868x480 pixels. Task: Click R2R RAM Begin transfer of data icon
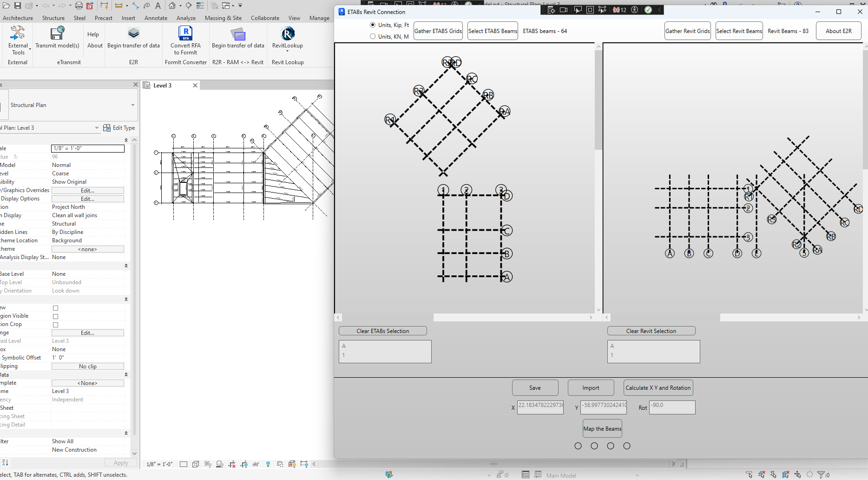click(x=238, y=33)
